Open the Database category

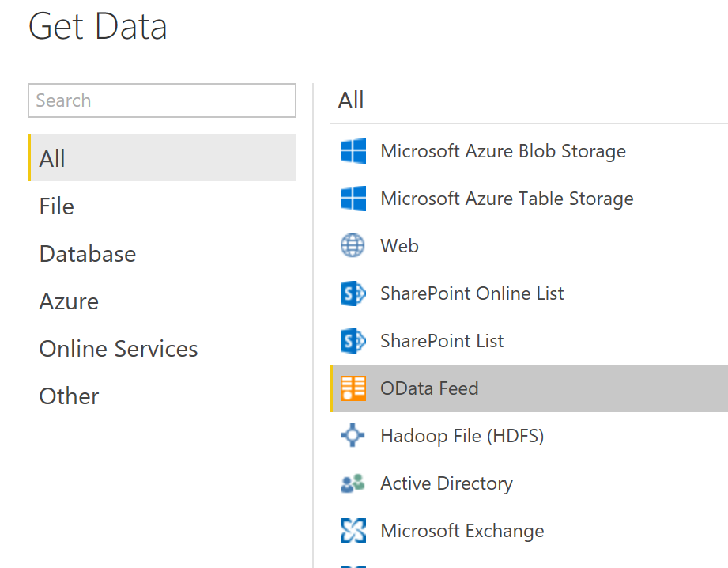[x=87, y=254]
